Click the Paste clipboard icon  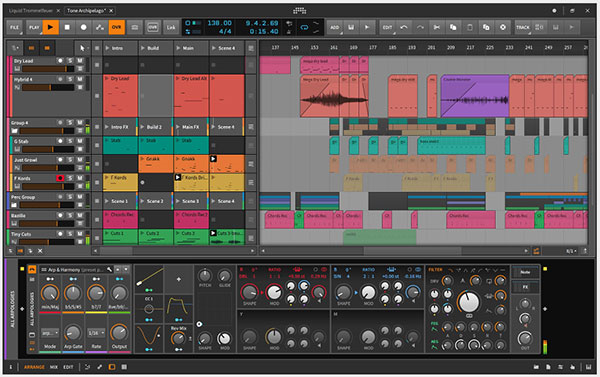click(x=470, y=27)
